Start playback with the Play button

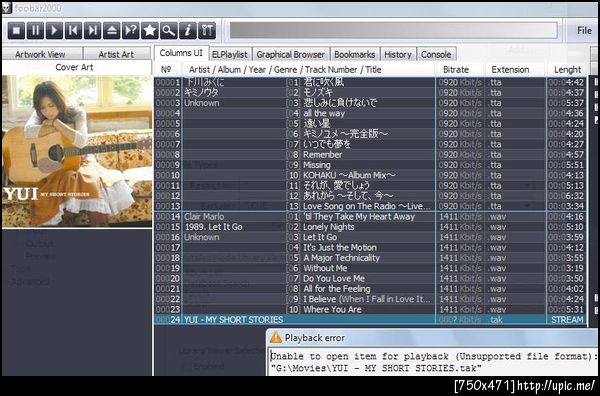54,31
